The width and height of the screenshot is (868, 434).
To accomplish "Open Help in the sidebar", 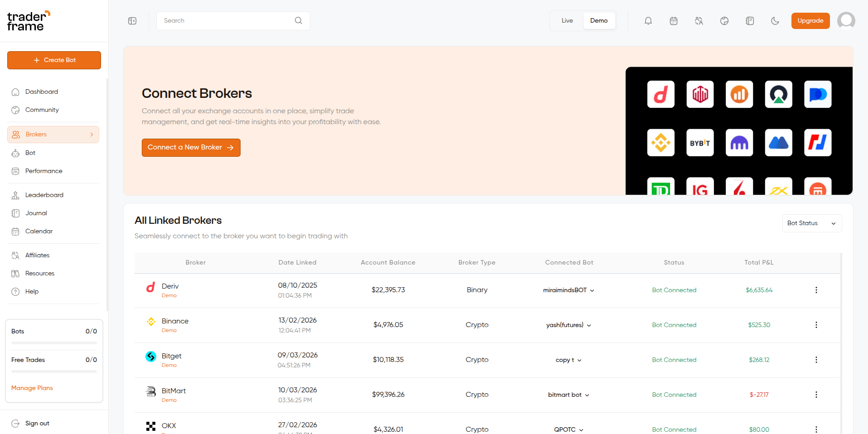I will [x=53, y=292].
